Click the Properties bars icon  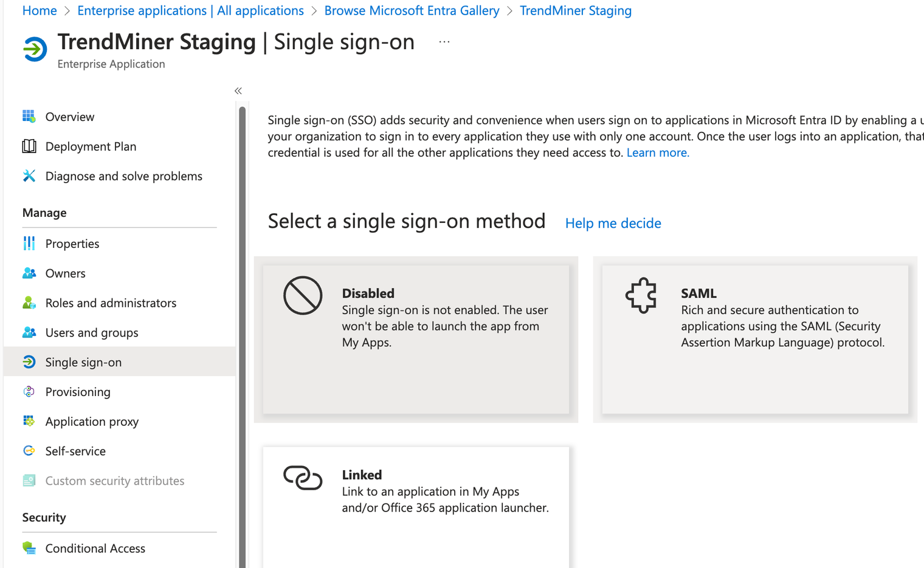click(29, 244)
